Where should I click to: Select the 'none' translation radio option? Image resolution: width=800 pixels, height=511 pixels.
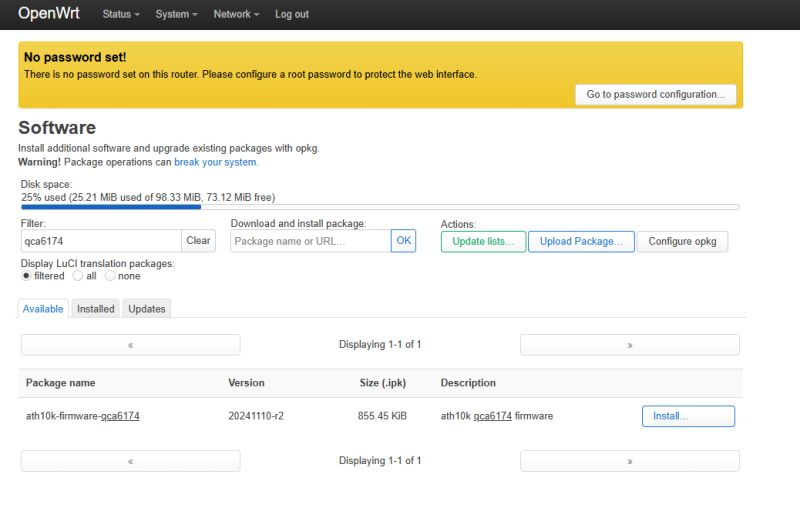110,276
